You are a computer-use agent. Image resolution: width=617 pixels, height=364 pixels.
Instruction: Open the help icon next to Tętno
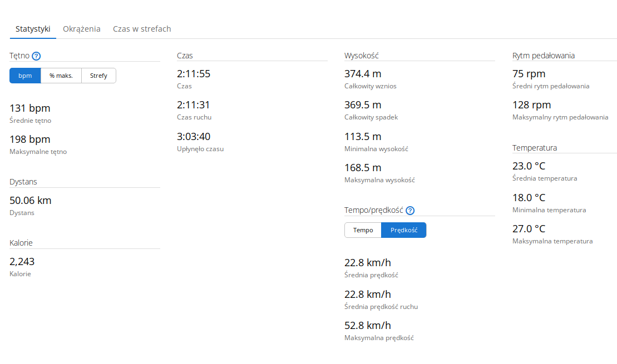(x=36, y=56)
